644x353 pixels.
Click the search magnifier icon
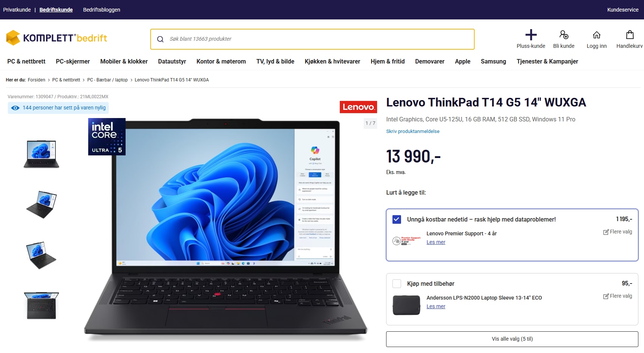(x=160, y=39)
